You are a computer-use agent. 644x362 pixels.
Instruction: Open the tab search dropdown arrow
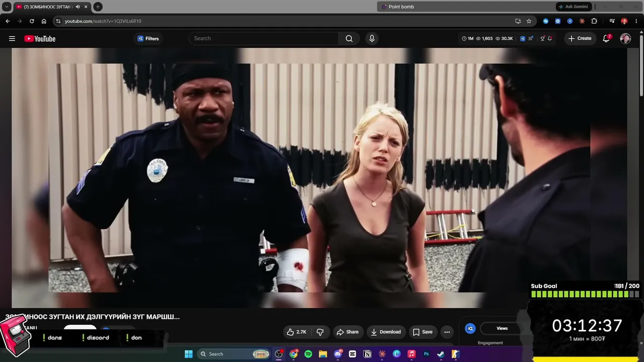pos(7,7)
